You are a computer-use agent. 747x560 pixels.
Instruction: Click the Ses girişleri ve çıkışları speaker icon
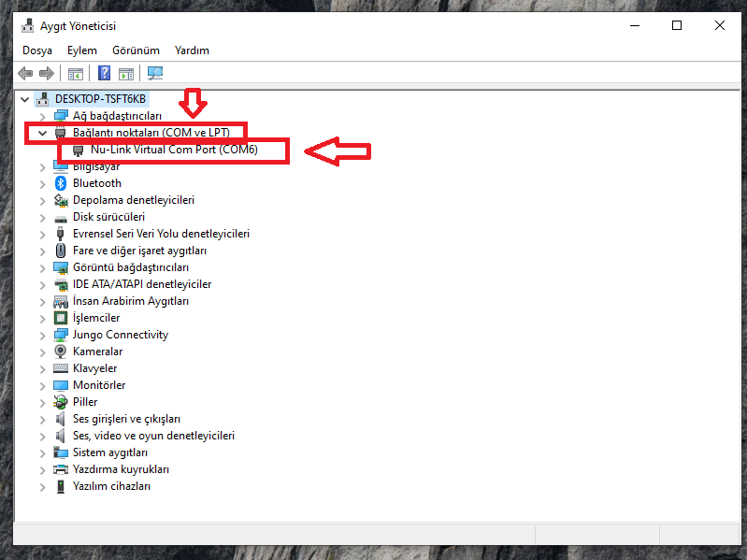pyautogui.click(x=61, y=419)
